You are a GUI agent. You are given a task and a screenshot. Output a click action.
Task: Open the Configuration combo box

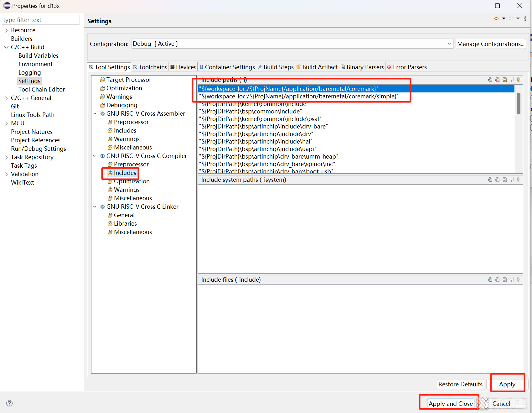(292, 44)
